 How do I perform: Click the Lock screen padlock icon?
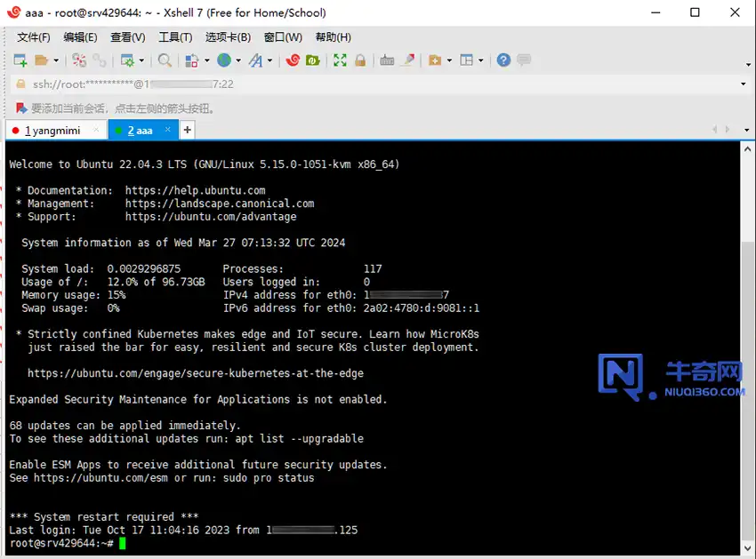(x=360, y=60)
